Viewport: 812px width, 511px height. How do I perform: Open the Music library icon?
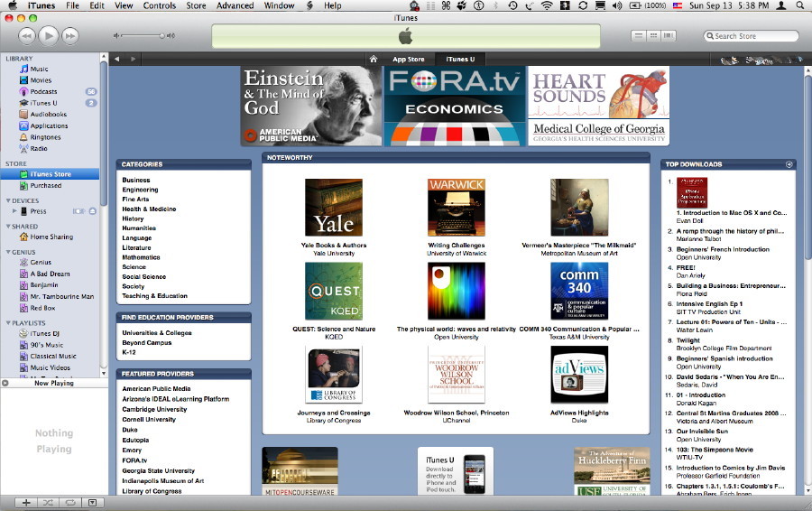(x=23, y=69)
